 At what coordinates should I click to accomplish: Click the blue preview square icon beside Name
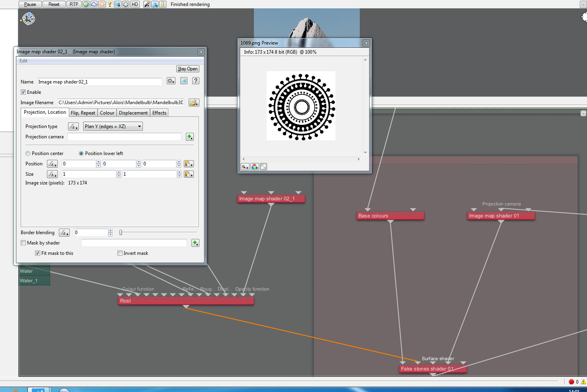coord(184,81)
